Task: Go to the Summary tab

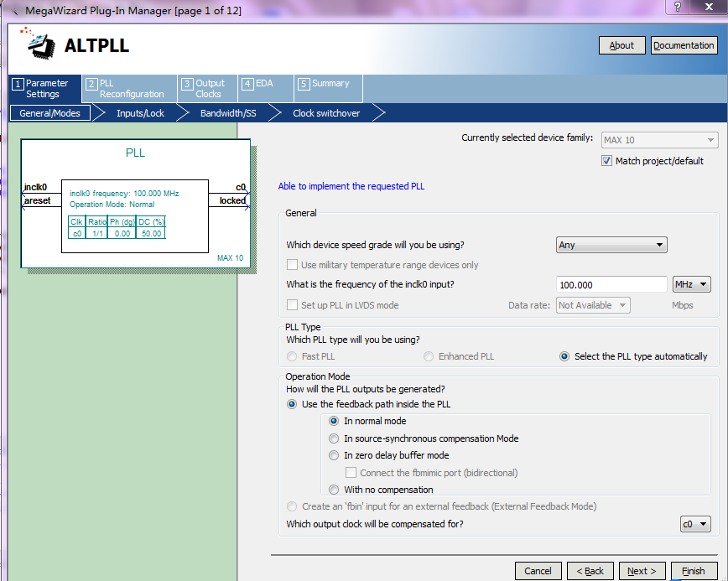Action: click(328, 88)
